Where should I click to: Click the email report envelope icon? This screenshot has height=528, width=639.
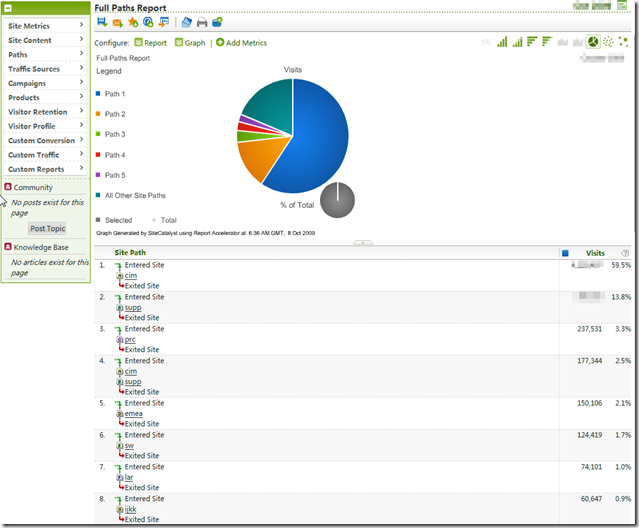click(117, 22)
